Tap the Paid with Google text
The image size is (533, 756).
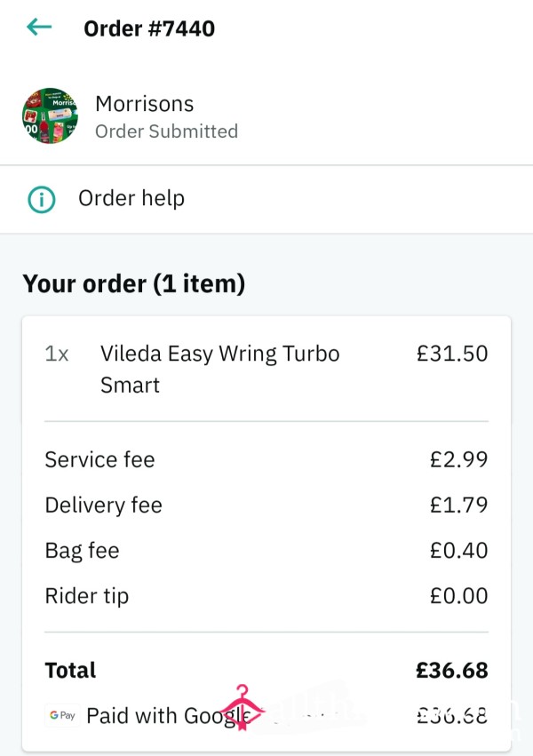[169, 716]
